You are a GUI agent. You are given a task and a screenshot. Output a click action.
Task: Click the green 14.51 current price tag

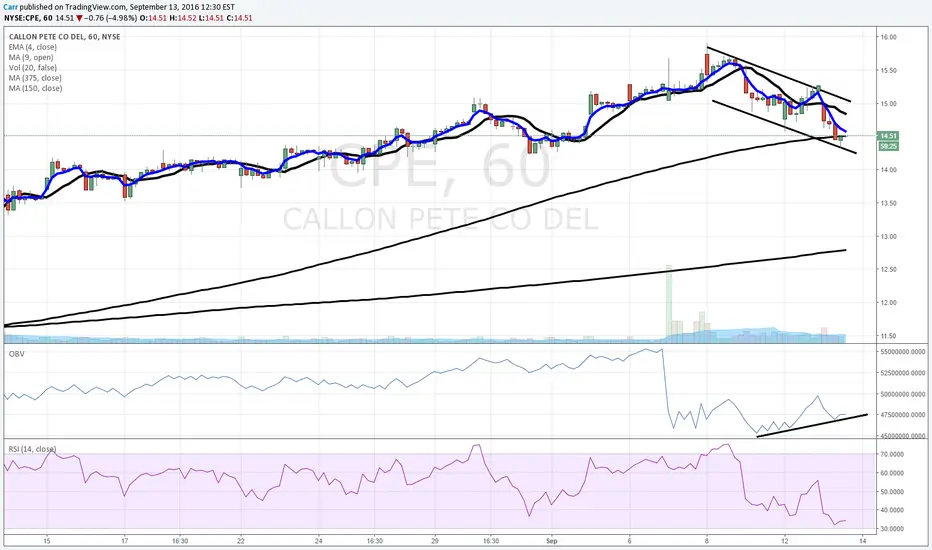(888, 136)
